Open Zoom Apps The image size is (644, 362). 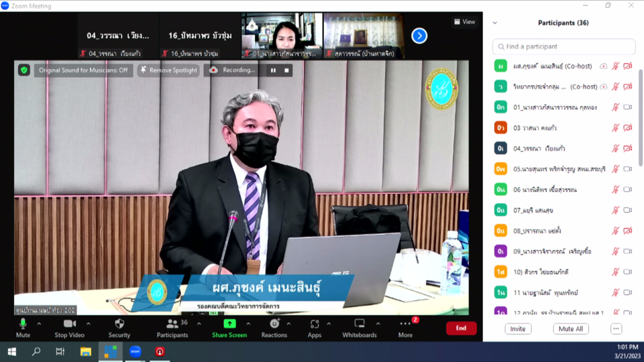[x=314, y=328]
